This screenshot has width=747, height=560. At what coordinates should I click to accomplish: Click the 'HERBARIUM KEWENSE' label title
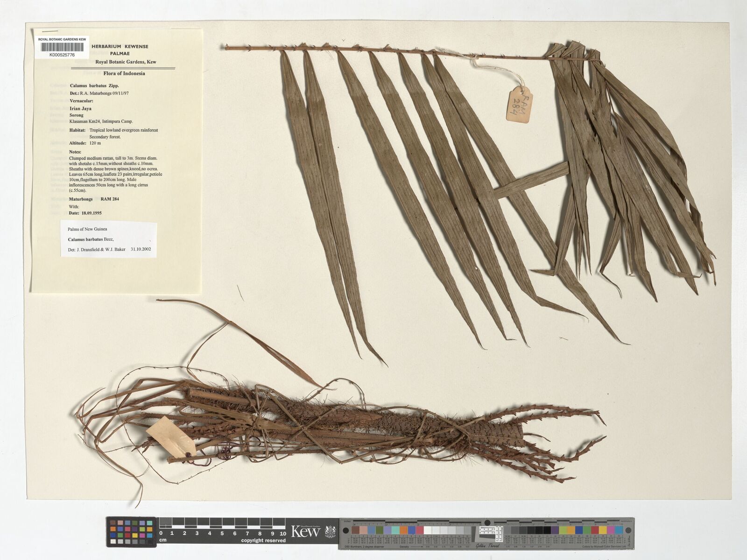pos(120,47)
